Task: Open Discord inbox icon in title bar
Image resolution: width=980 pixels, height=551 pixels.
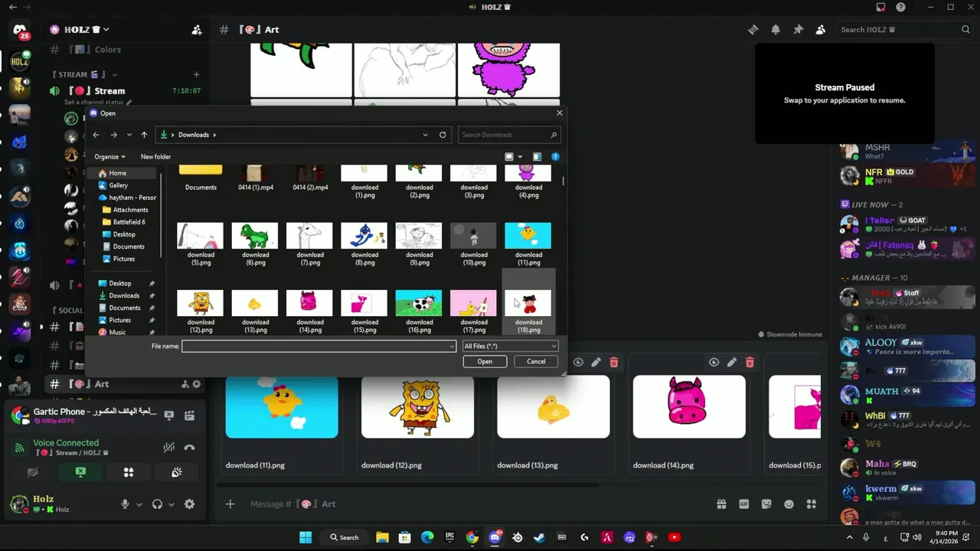Action: click(881, 7)
